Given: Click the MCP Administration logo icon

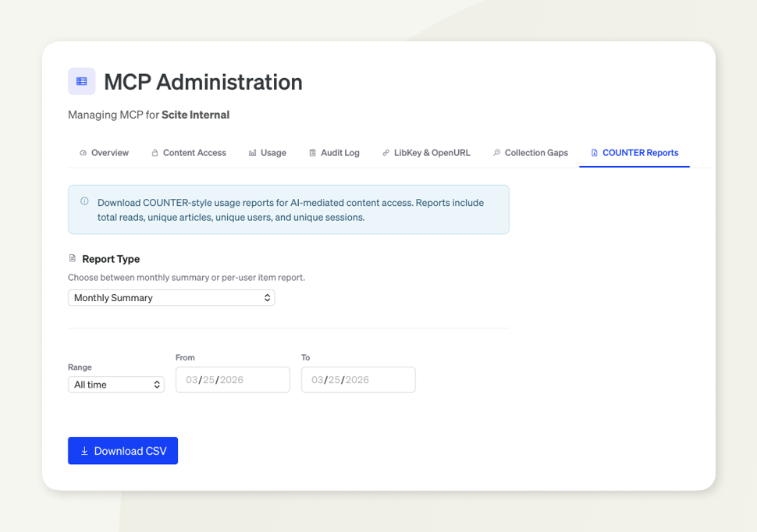Looking at the screenshot, I should pyautogui.click(x=82, y=81).
